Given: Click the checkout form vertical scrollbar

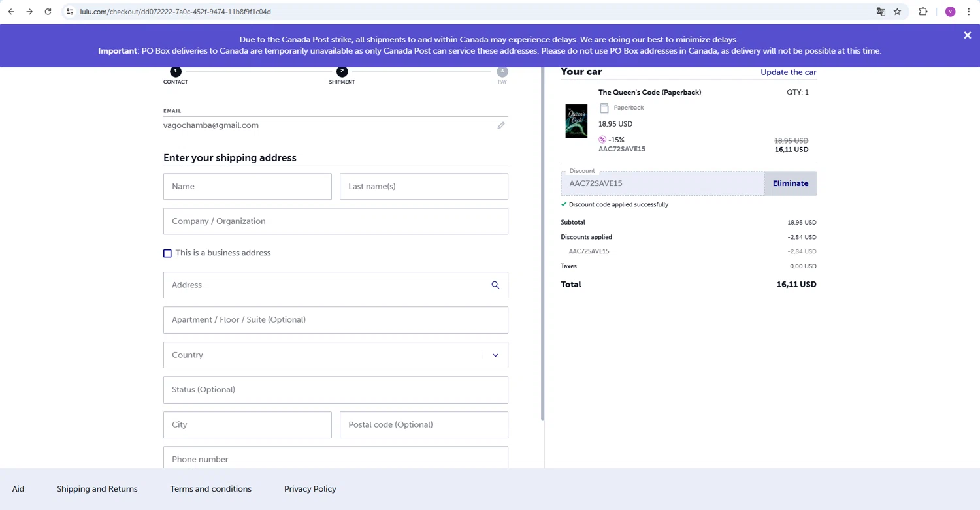Looking at the screenshot, I should (x=542, y=261).
